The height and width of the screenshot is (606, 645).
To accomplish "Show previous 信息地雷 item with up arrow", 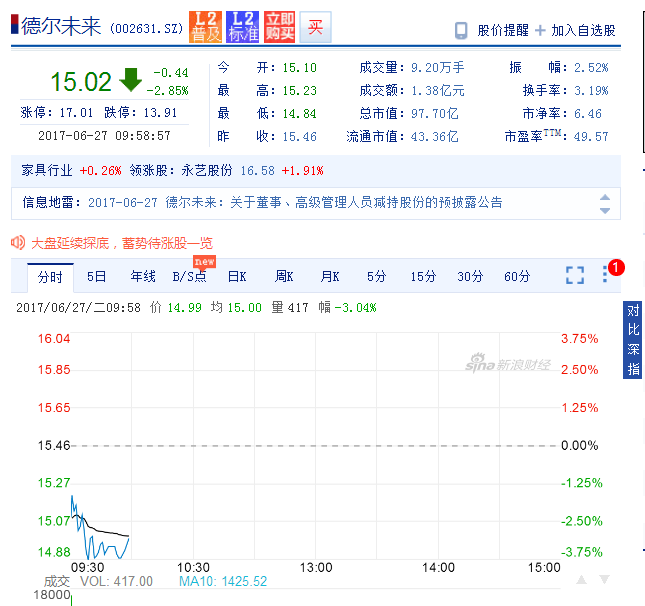I will coord(605,197).
